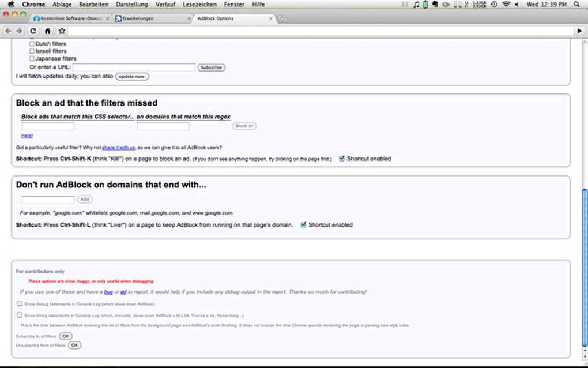
Task: Click the vertical page scrollbar
Action: pyautogui.click(x=585, y=268)
